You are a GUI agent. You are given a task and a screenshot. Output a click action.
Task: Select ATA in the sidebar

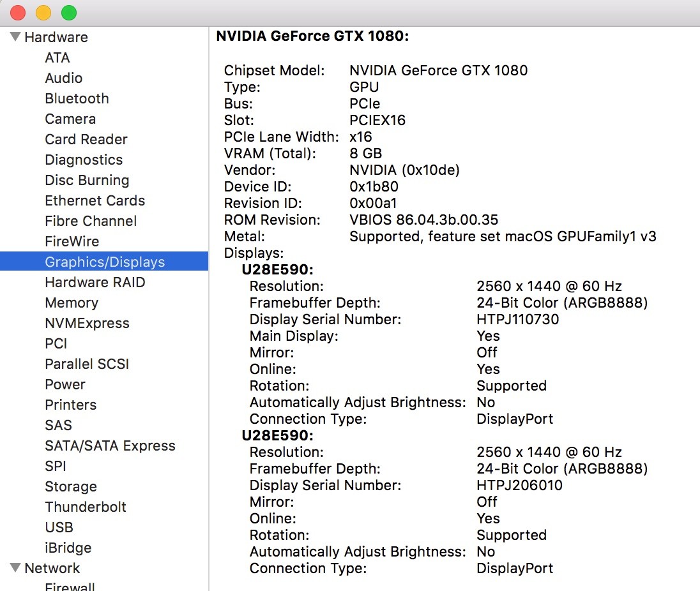(57, 57)
